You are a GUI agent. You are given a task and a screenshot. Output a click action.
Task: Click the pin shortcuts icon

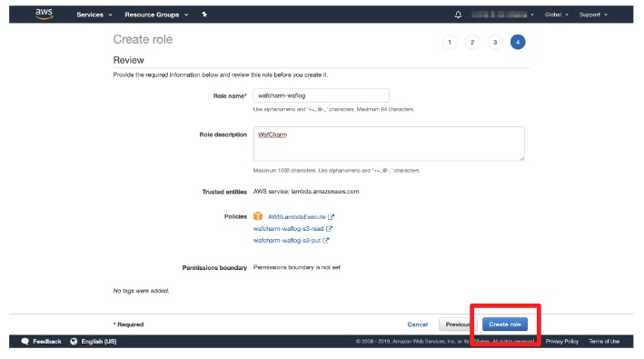click(x=204, y=15)
